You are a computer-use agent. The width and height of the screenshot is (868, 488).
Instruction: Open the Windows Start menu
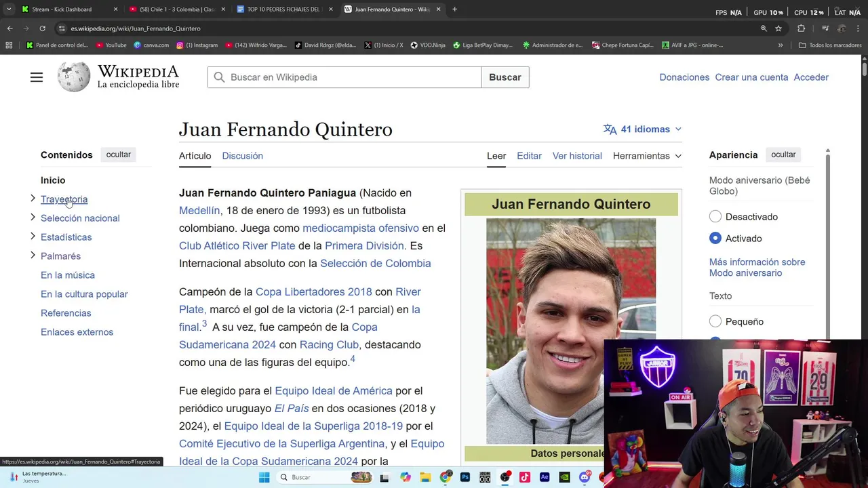click(x=264, y=477)
